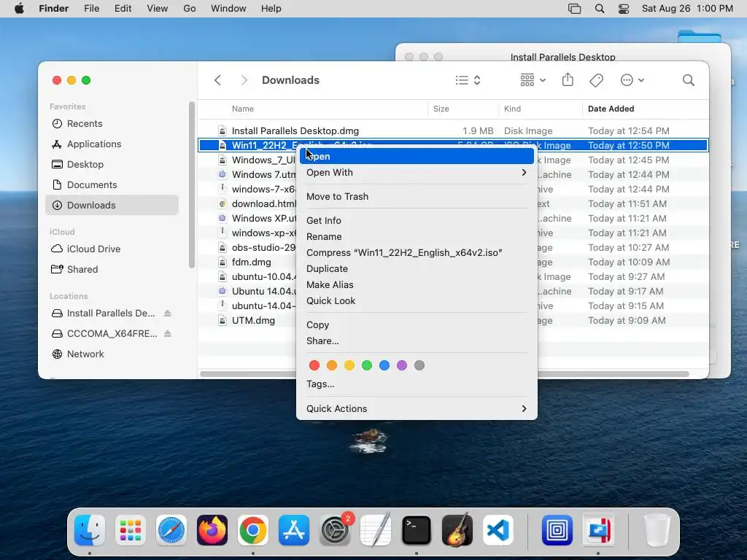Apply the purple tag color
747x560 pixels.
pyautogui.click(x=402, y=365)
